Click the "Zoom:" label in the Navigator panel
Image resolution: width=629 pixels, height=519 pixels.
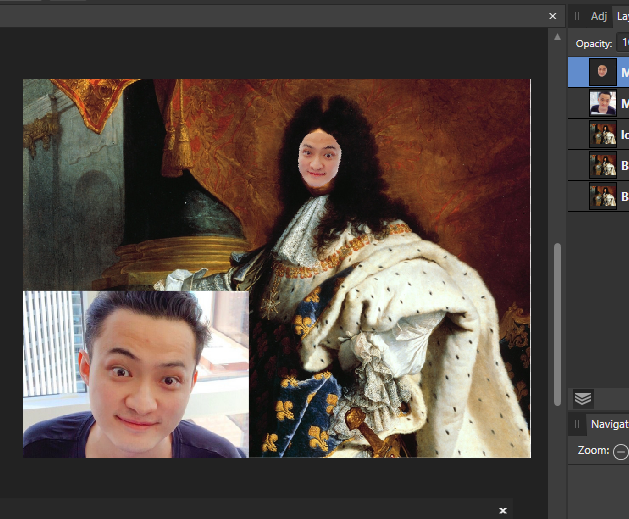coord(593,450)
